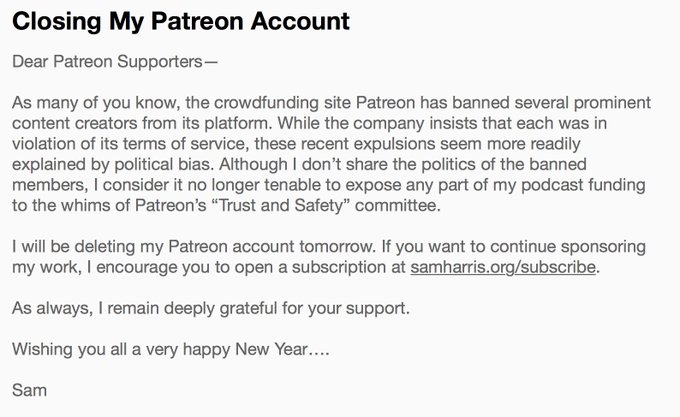The width and height of the screenshot is (680, 417).
Task: Click the word "tomorrow" in the deletion sentence
Action: (337, 247)
